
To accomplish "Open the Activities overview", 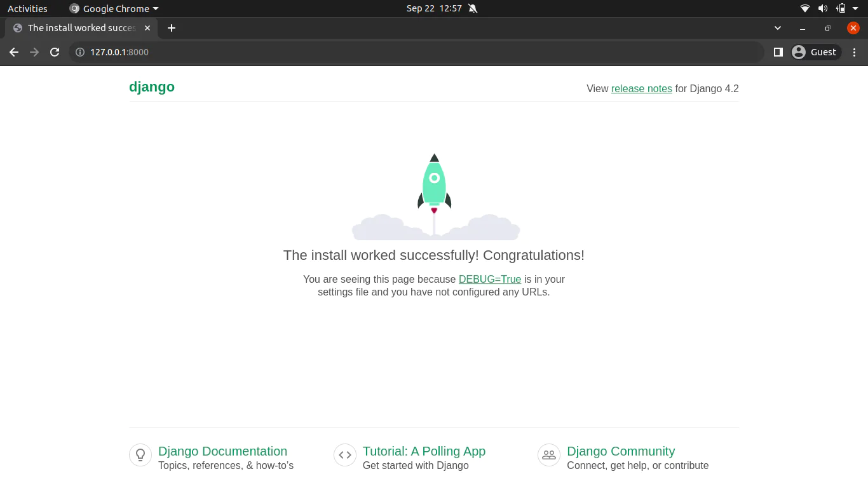I will pyautogui.click(x=27, y=9).
